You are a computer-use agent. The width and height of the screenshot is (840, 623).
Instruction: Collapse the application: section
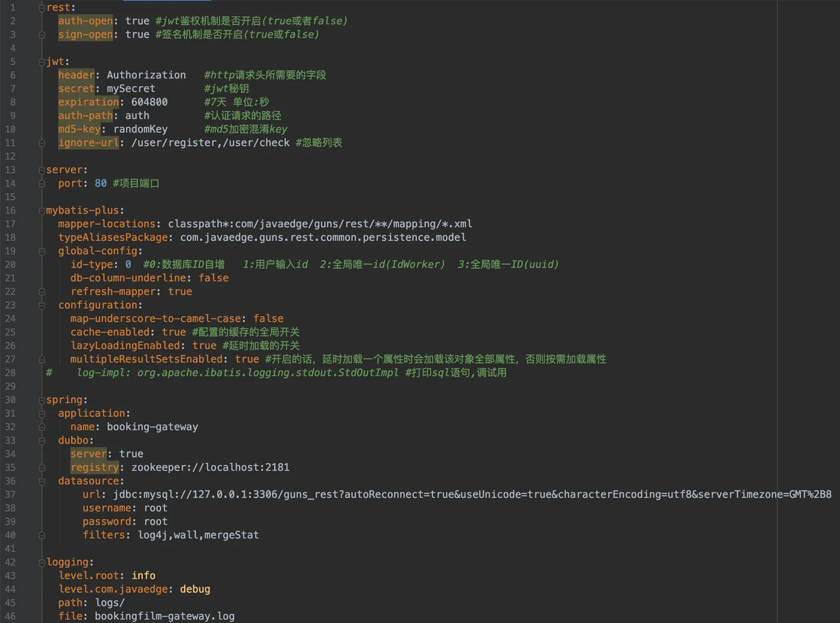coord(42,414)
